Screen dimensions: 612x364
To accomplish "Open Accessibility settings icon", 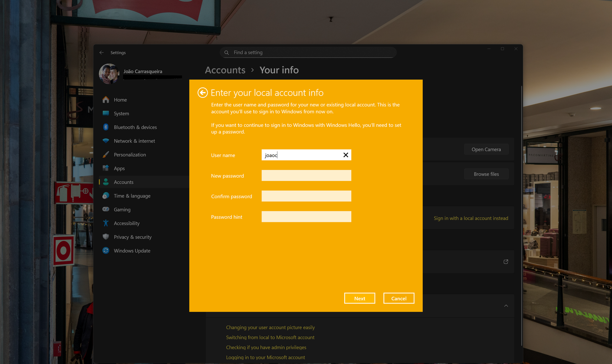I will [x=106, y=223].
